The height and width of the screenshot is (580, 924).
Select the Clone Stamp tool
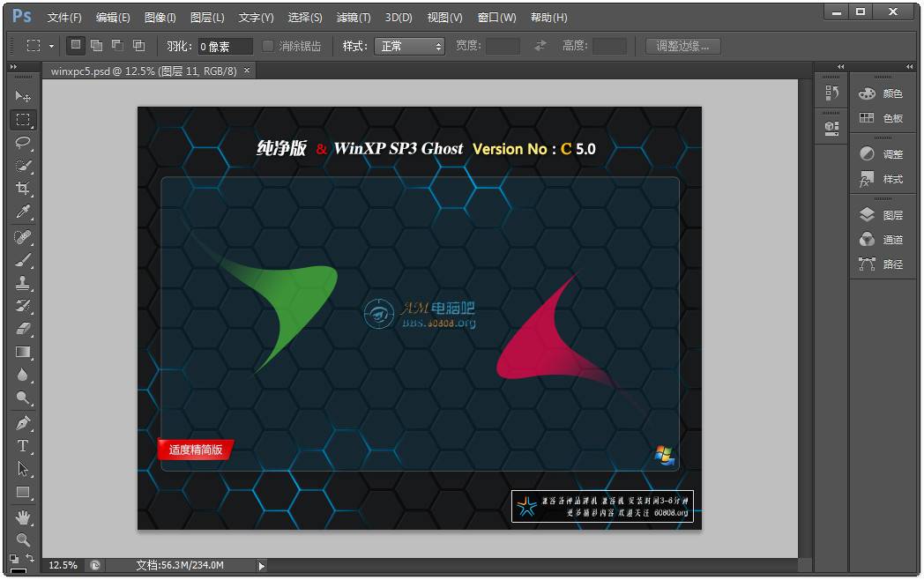[x=23, y=283]
